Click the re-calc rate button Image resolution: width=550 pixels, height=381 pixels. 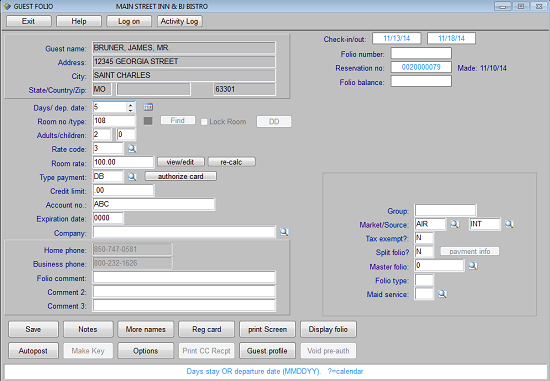coord(232,162)
